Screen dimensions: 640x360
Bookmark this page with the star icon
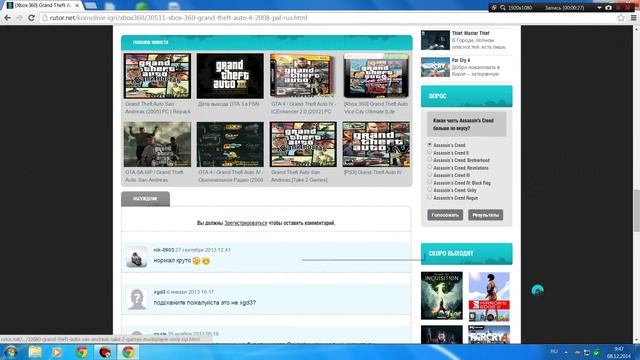click(621, 18)
